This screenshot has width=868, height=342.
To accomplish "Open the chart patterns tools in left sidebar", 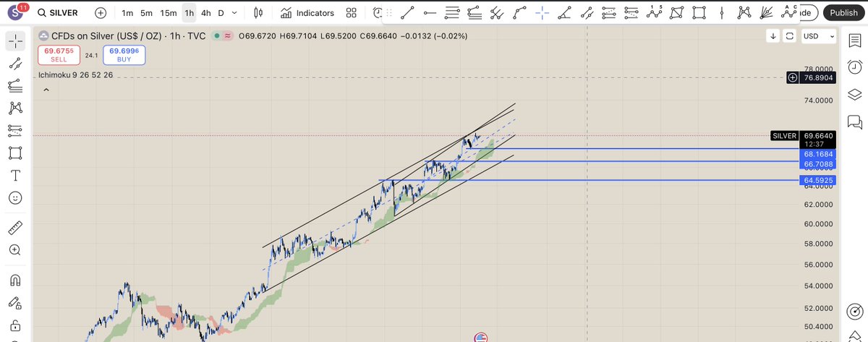I will pyautogui.click(x=15, y=108).
